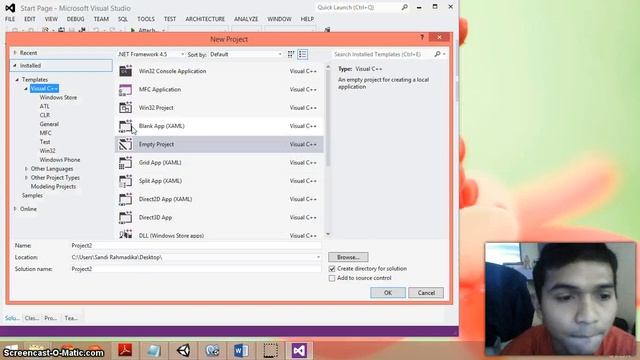Select the MFC tree item
The image size is (640, 360).
point(45,133)
